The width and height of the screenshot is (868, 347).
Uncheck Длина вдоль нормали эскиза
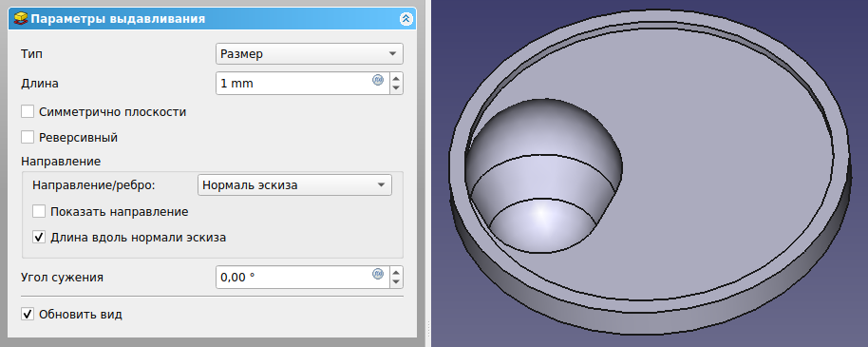click(39, 238)
